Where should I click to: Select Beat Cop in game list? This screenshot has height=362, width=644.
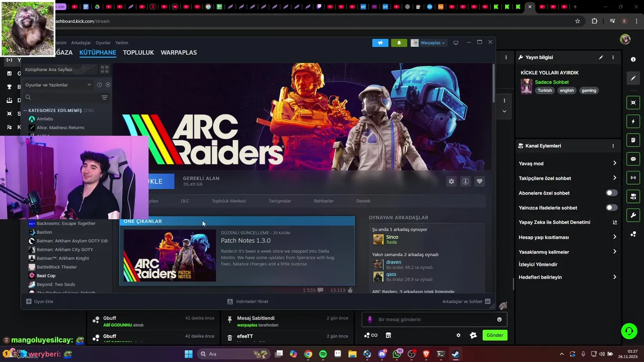click(x=46, y=276)
